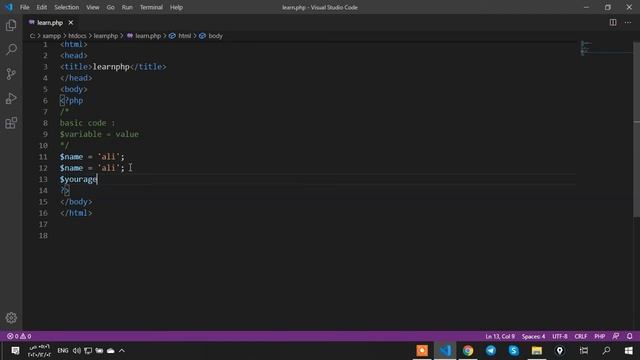The image size is (640, 360).
Task: Open the orange app icon in taskbar
Action: [x=422, y=350]
